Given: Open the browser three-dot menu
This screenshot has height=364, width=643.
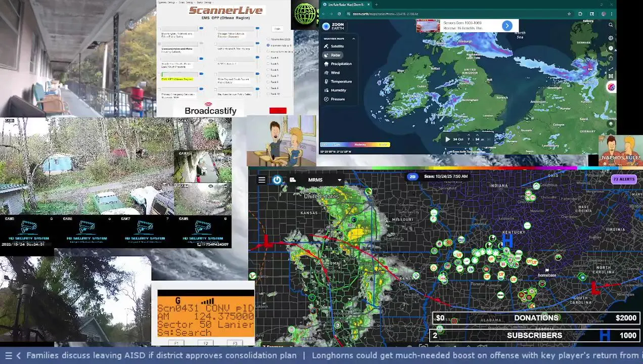Looking at the screenshot, I should click(x=612, y=14).
